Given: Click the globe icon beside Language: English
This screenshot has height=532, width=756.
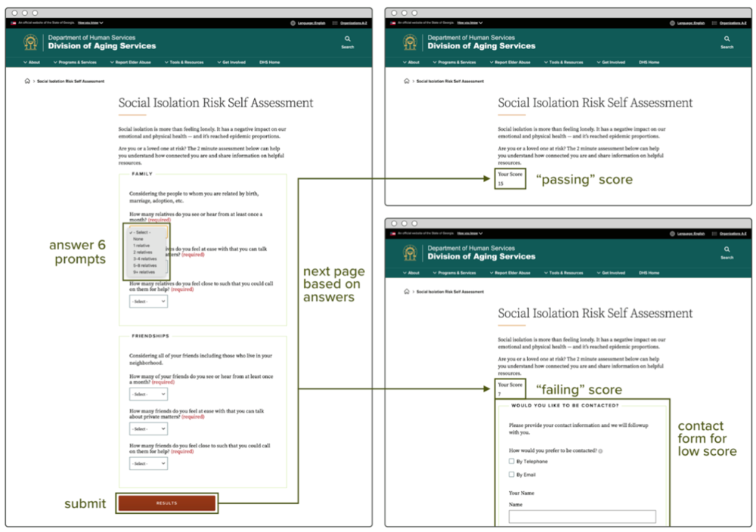Looking at the screenshot, I should [293, 23].
